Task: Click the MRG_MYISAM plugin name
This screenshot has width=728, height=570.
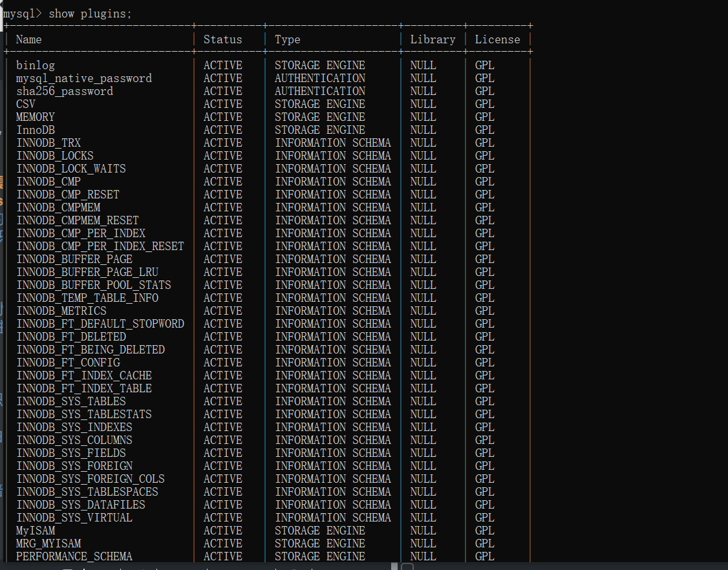Action: (48, 544)
